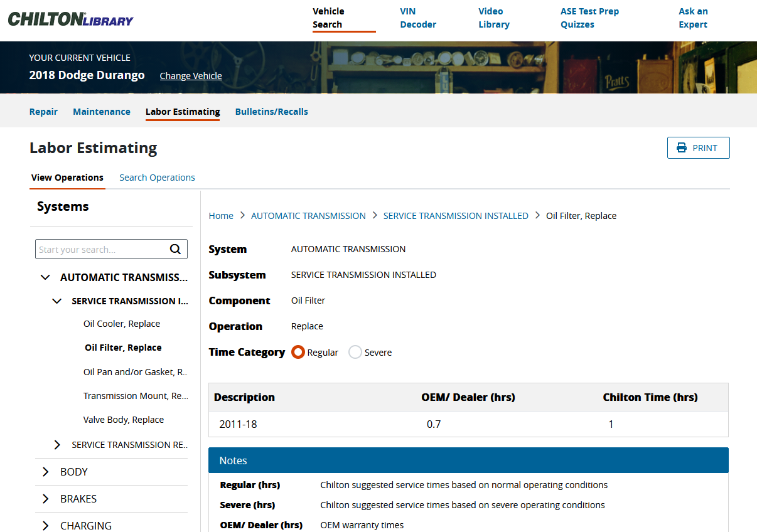
Task: Click SERVICE TRANSMISSION INSTALLED breadcrumb link
Action: coord(456,216)
